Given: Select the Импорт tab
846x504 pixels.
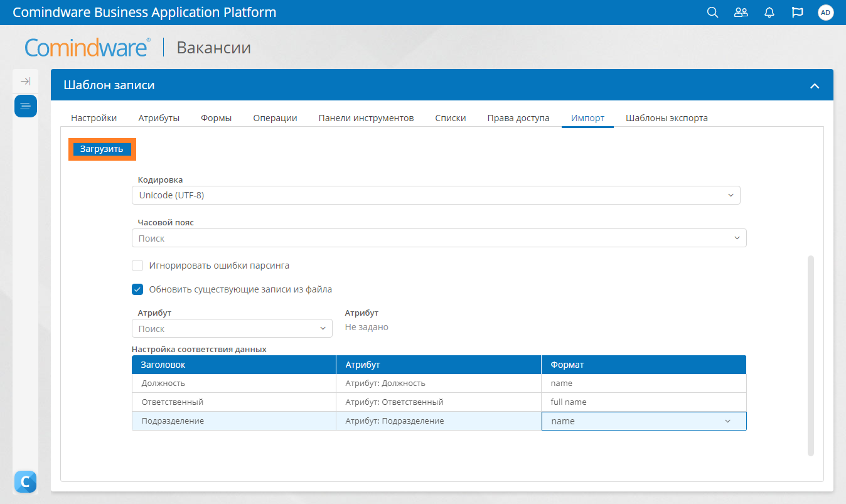Looking at the screenshot, I should [x=588, y=118].
